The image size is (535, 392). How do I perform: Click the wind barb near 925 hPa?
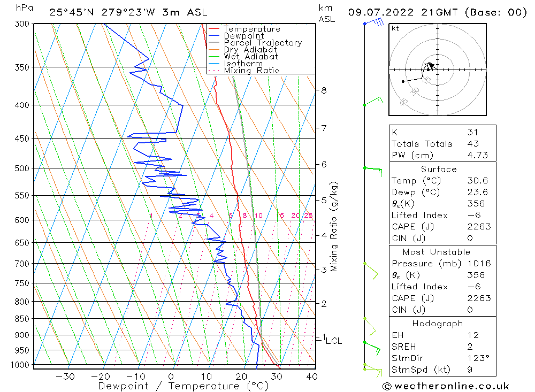(372, 348)
